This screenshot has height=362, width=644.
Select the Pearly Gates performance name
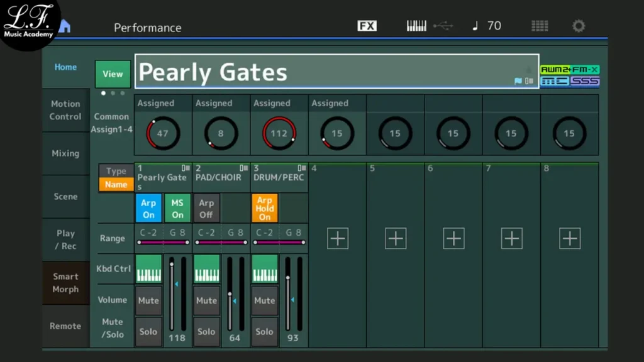click(x=327, y=72)
